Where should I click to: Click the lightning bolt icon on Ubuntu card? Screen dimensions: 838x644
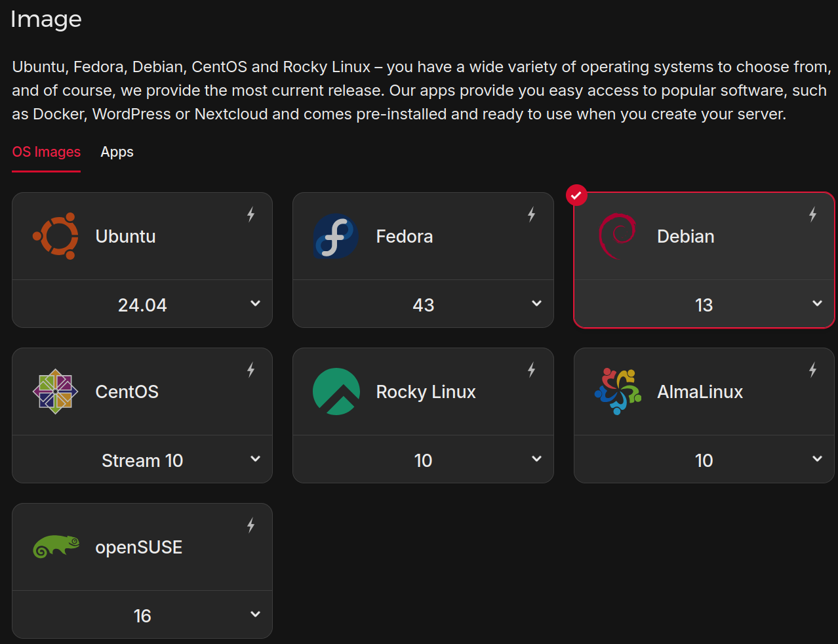click(250, 214)
